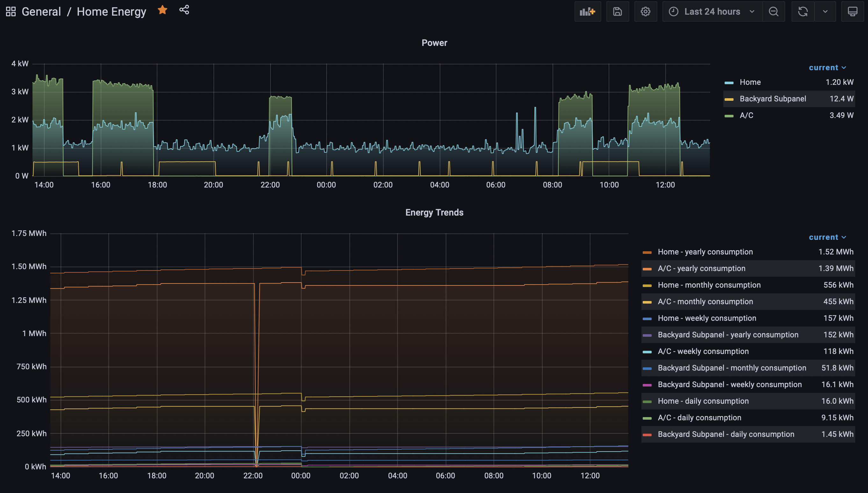Click the Home Energy dashboard title
The width and height of the screenshot is (868, 493).
(111, 11)
